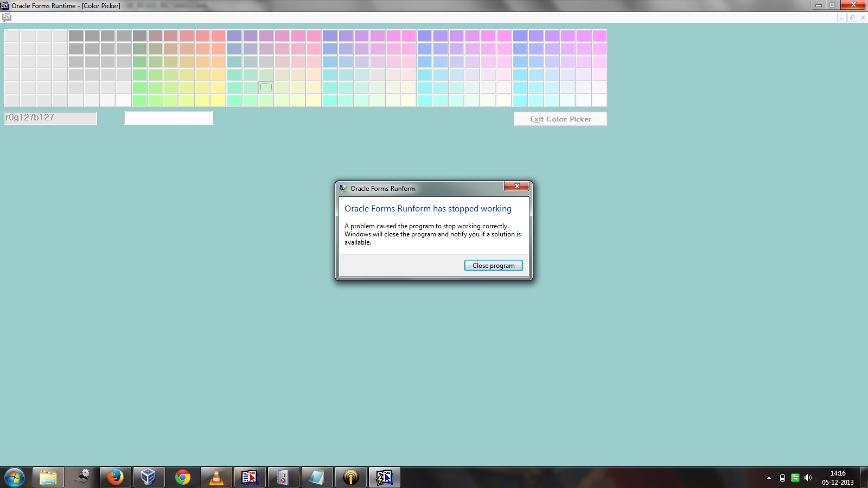The width and height of the screenshot is (868, 488).
Task: Click the active Forms Runtime taskbar icon
Action: pos(384,478)
